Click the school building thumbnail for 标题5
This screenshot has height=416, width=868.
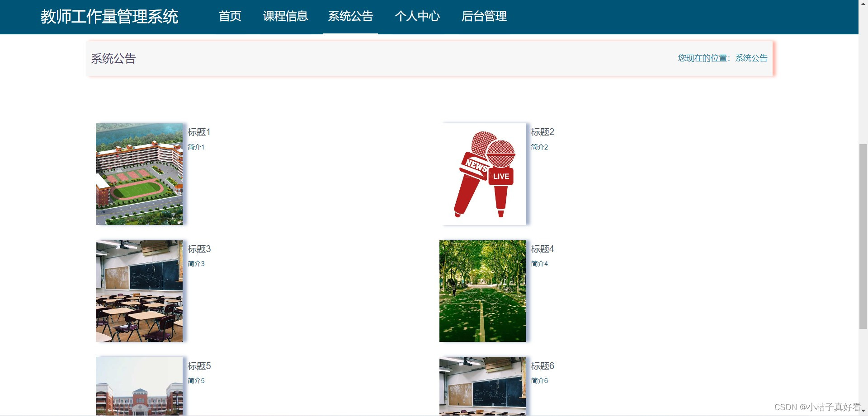[139, 386]
